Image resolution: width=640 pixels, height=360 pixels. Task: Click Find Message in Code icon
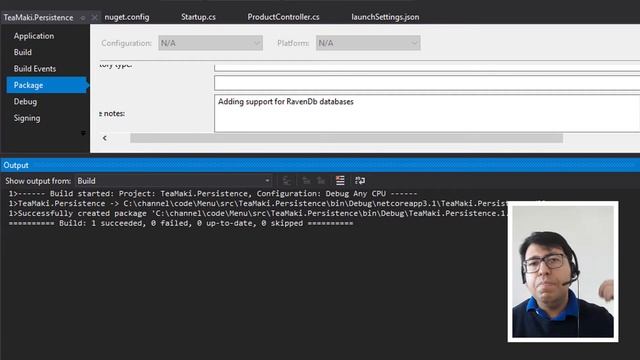(x=287, y=180)
